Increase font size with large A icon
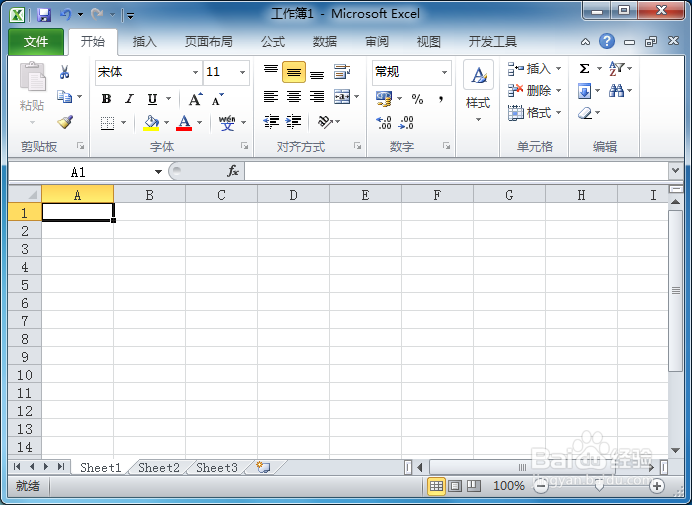 coord(195,99)
